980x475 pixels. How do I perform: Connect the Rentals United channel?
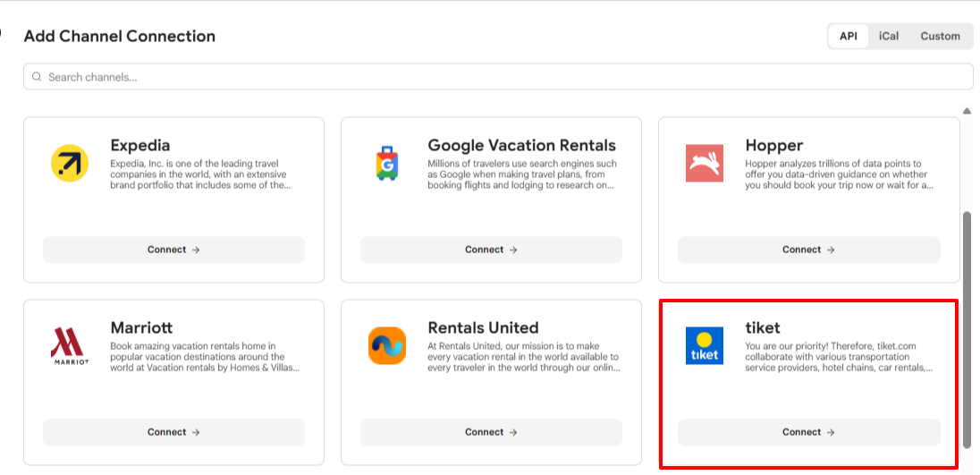[491, 432]
